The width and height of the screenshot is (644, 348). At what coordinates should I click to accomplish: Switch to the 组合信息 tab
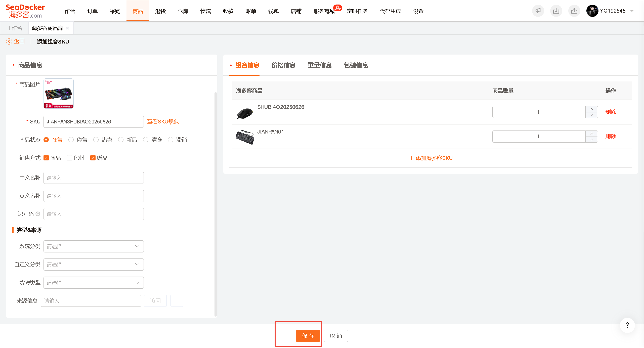(247, 65)
